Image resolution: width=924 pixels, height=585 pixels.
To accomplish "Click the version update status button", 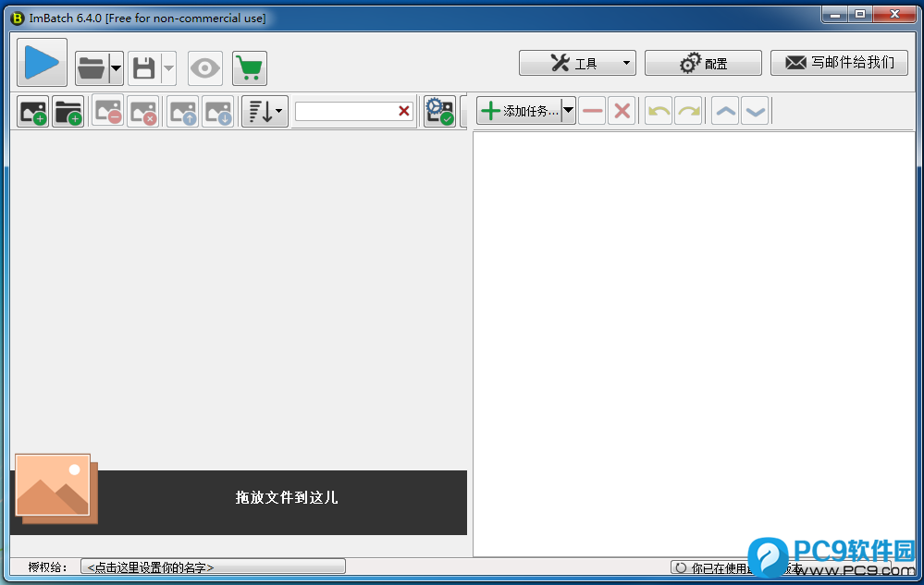I will (x=781, y=567).
